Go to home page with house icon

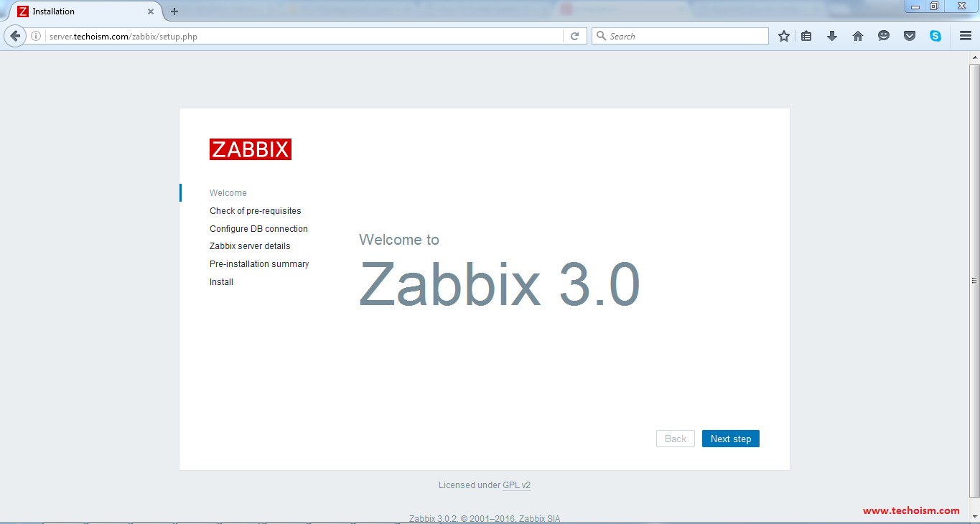(x=858, y=36)
